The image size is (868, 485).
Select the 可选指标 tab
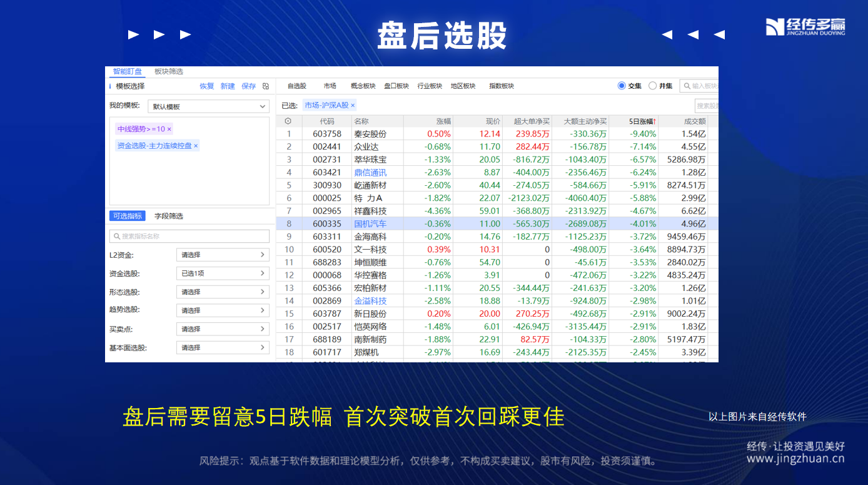[128, 216]
